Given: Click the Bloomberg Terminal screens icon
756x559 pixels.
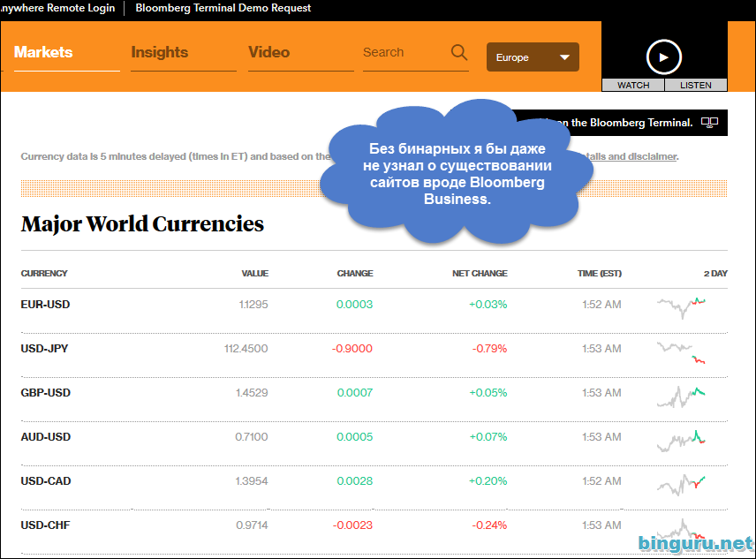Looking at the screenshot, I should point(709,123).
